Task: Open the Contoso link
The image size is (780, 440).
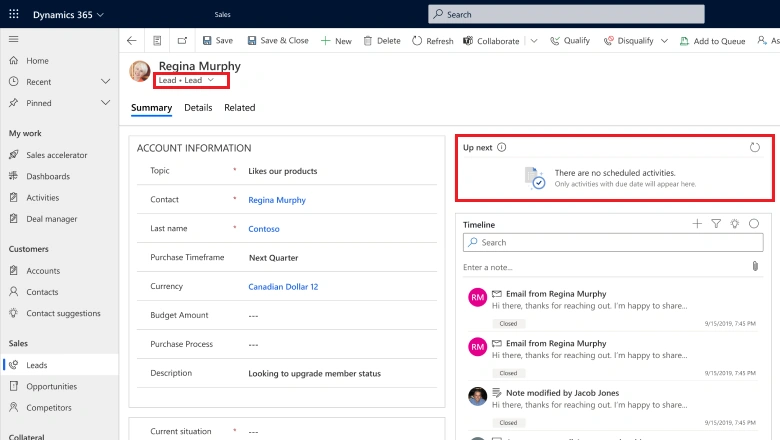Action: tap(264, 229)
